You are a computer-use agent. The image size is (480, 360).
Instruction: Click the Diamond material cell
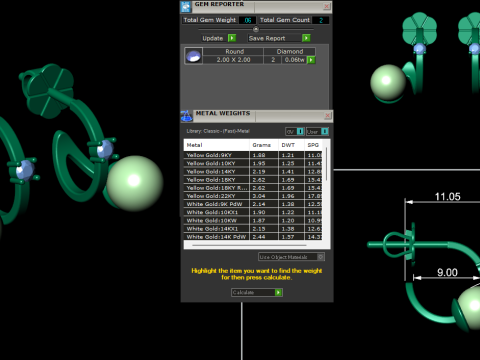pyautogui.click(x=290, y=51)
